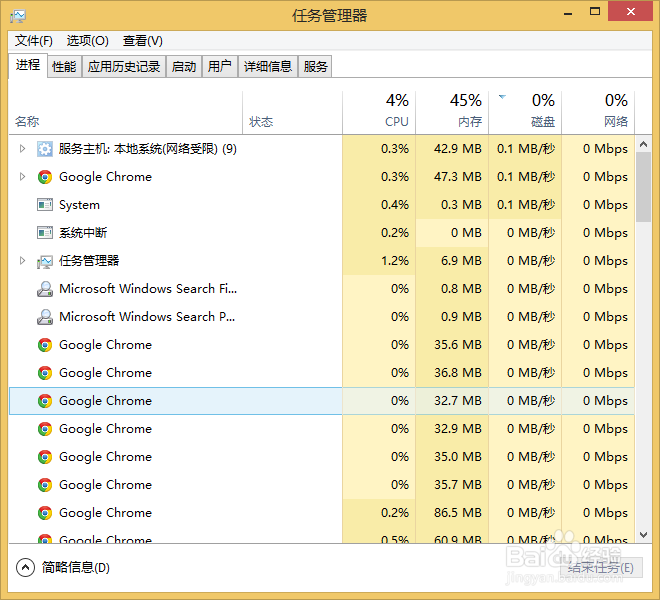Select the 进程 tab

tap(28, 65)
